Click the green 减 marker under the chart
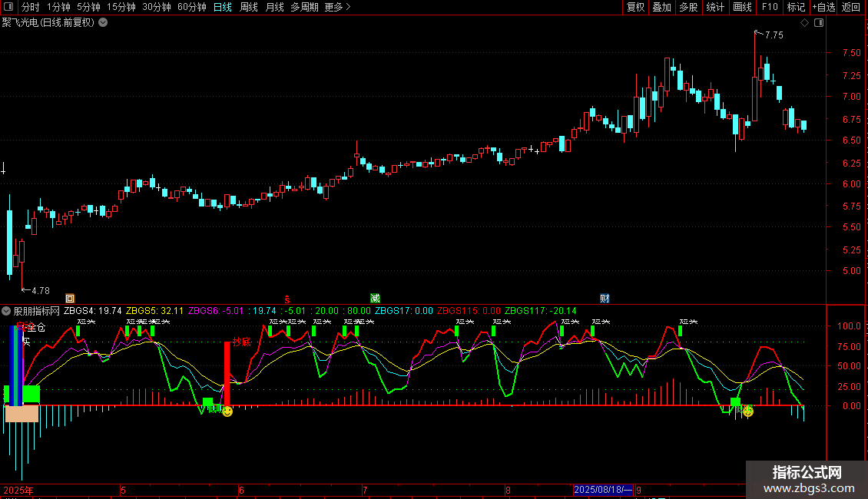The height and width of the screenshot is (499, 868). pyautogui.click(x=375, y=299)
